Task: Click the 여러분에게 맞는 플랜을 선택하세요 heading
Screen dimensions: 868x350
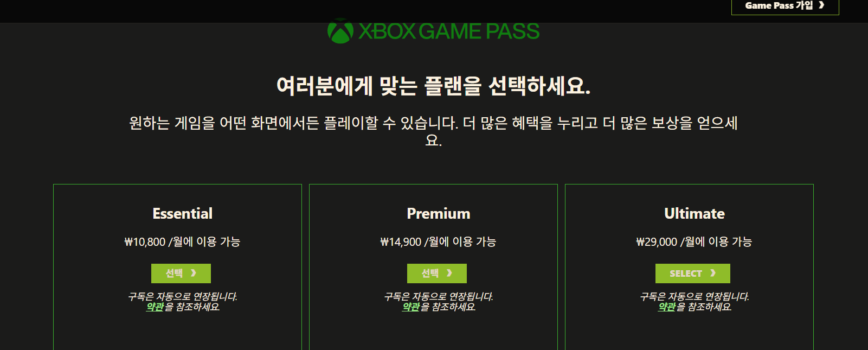Action: [434, 86]
